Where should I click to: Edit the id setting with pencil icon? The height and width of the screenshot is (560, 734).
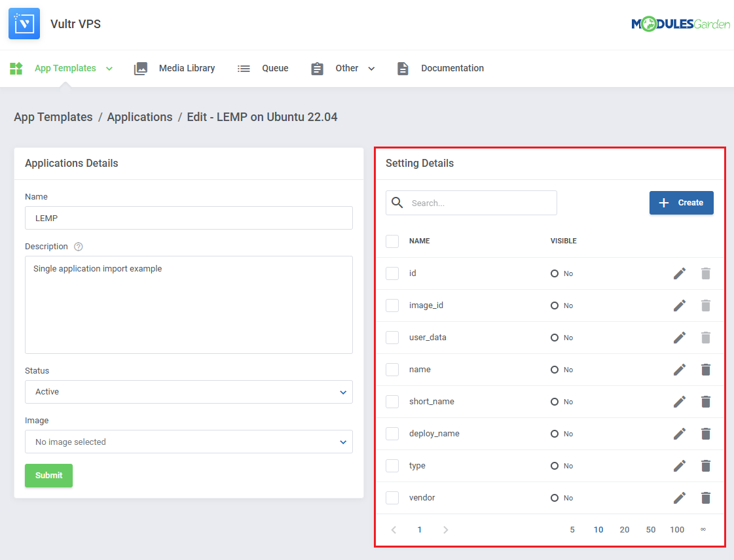point(680,273)
